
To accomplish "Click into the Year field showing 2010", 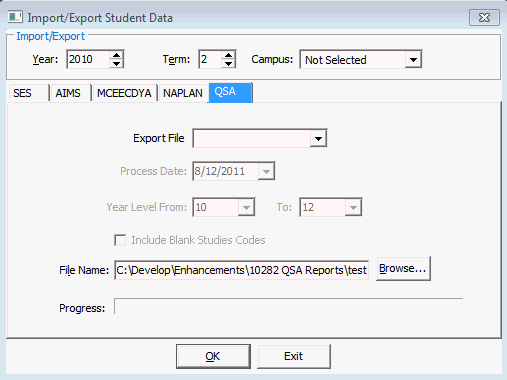I will coord(88,59).
